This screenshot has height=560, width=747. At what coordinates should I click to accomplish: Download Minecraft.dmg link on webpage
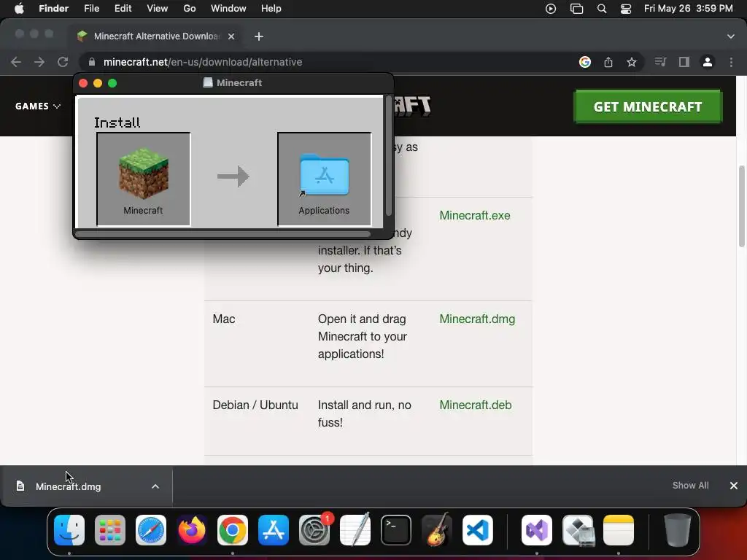pos(477,319)
